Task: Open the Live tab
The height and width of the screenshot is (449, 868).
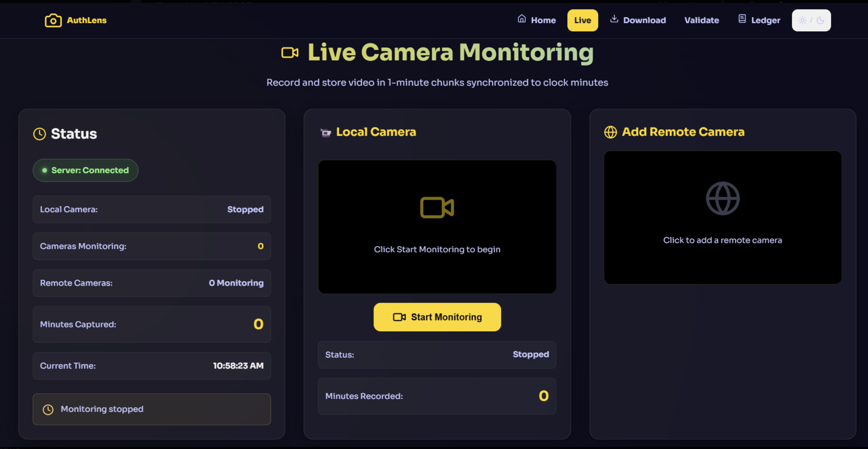Action: (x=582, y=20)
